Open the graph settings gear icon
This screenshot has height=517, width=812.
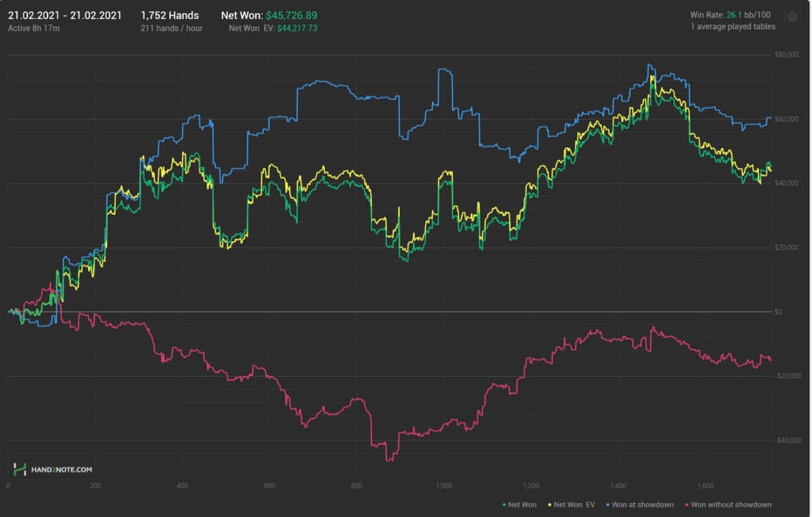[792, 17]
